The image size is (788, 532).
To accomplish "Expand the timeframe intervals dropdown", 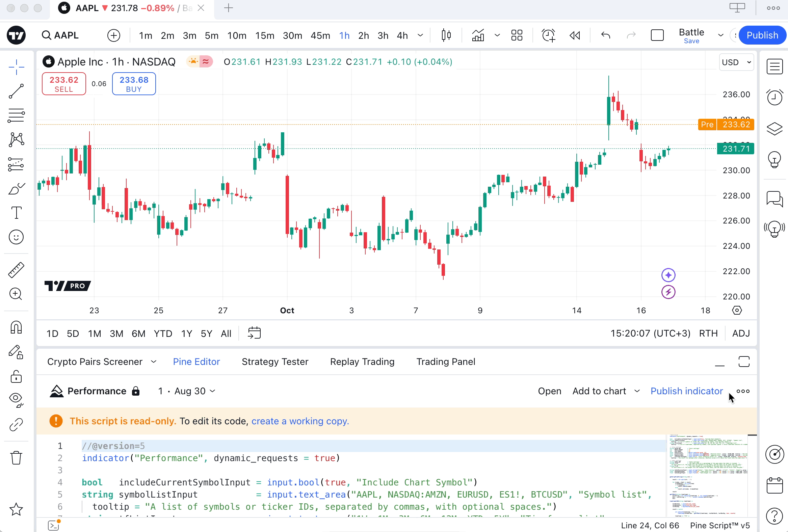I will [x=420, y=35].
